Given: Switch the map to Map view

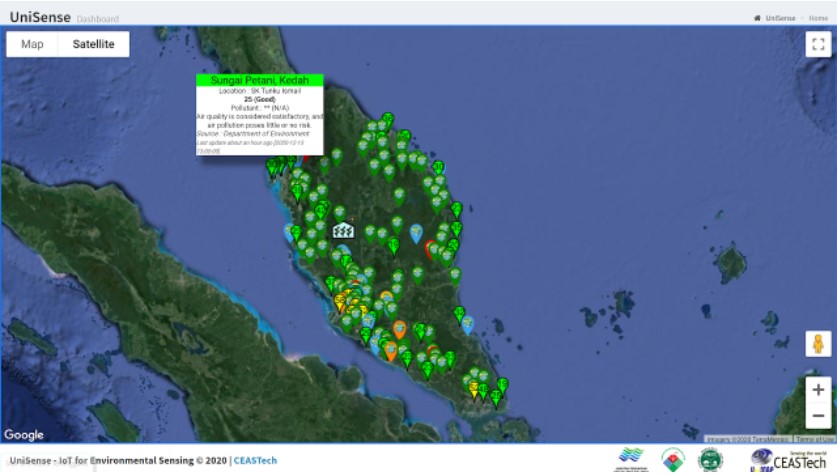Looking at the screenshot, I should click(x=32, y=44).
